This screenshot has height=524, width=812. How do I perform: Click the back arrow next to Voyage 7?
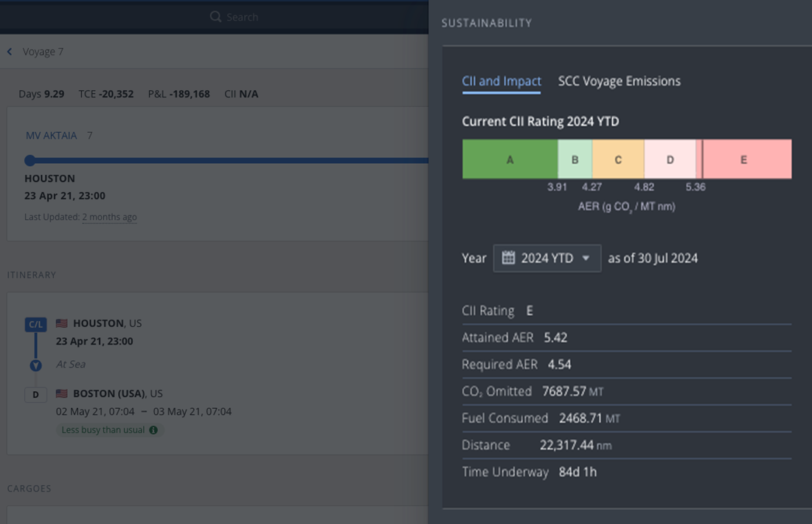pos(9,51)
